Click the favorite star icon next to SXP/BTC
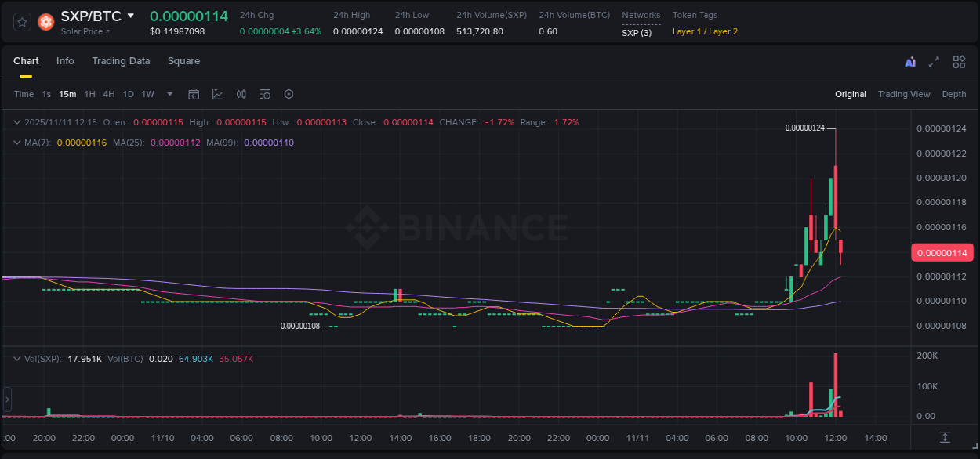 pos(21,21)
